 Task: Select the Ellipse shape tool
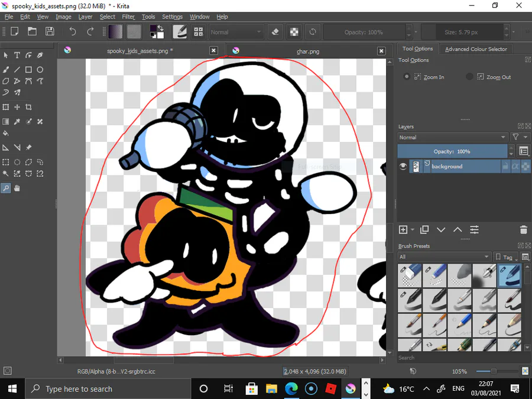click(x=40, y=70)
